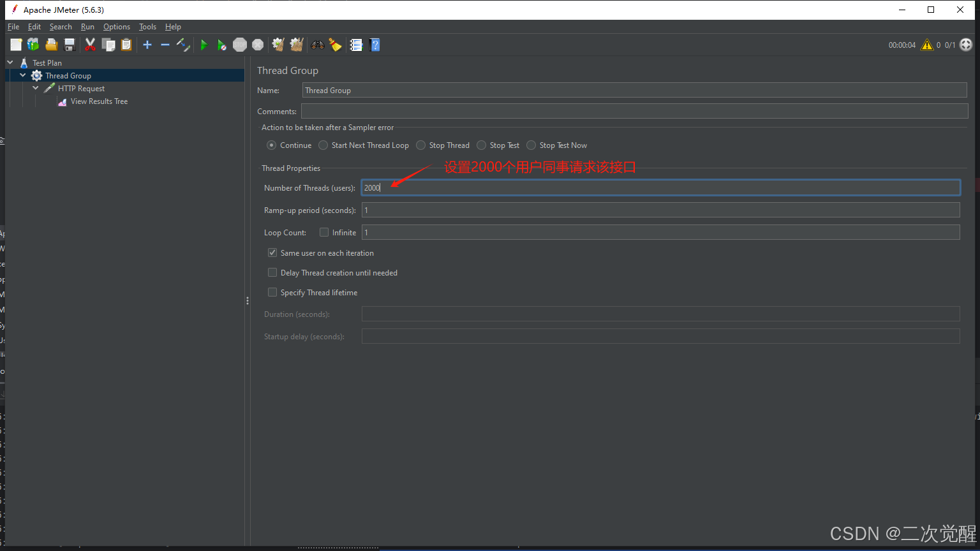The width and height of the screenshot is (980, 551).
Task: Copy the selected element via toolbar icon
Action: pos(108,45)
